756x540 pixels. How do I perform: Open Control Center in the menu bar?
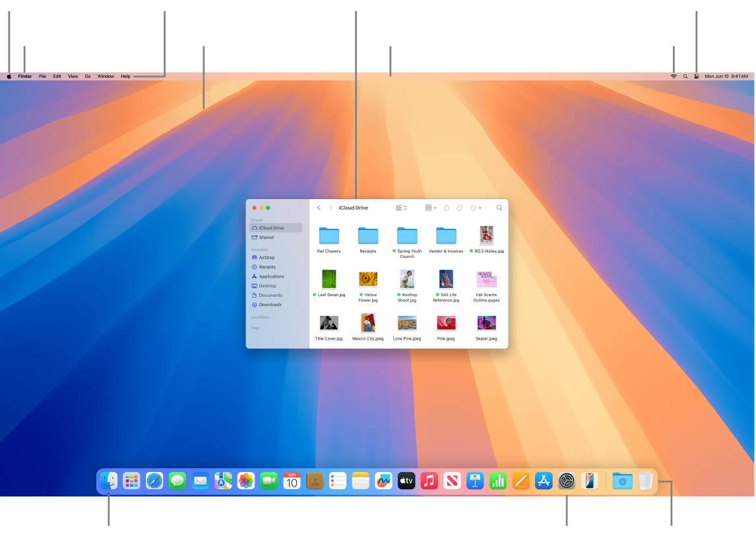(697, 76)
